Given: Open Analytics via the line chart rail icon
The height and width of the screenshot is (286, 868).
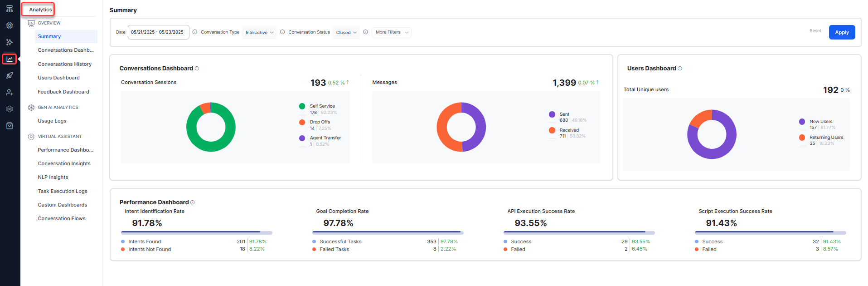Looking at the screenshot, I should coord(10,59).
